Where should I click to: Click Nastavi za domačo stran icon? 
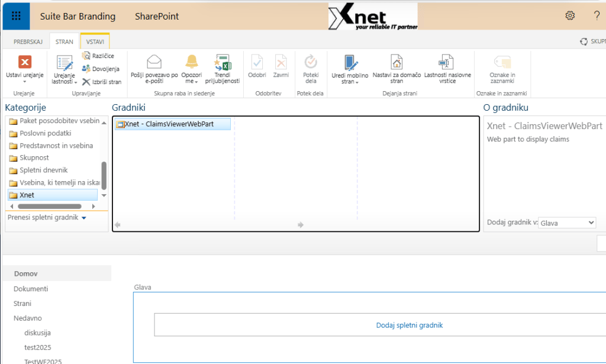click(397, 62)
